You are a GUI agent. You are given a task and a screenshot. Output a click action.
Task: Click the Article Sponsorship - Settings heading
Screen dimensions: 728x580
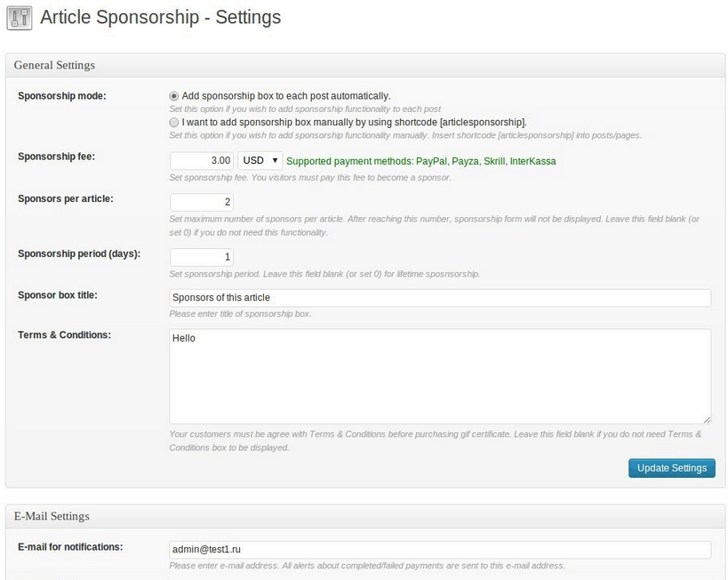(x=161, y=17)
